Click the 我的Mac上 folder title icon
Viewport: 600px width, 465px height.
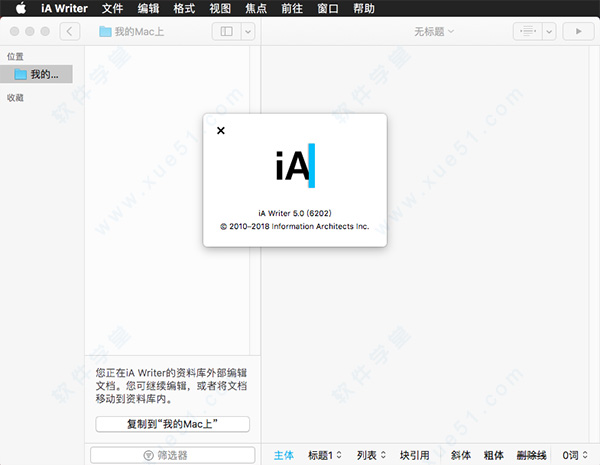click(105, 31)
